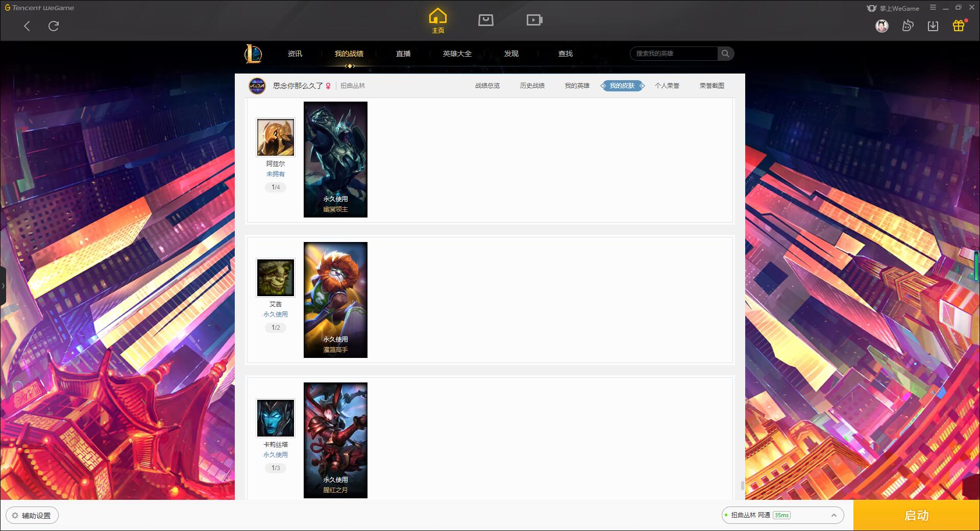
Task: Open the 腥红之月 skin thumbnail
Action: pos(335,440)
